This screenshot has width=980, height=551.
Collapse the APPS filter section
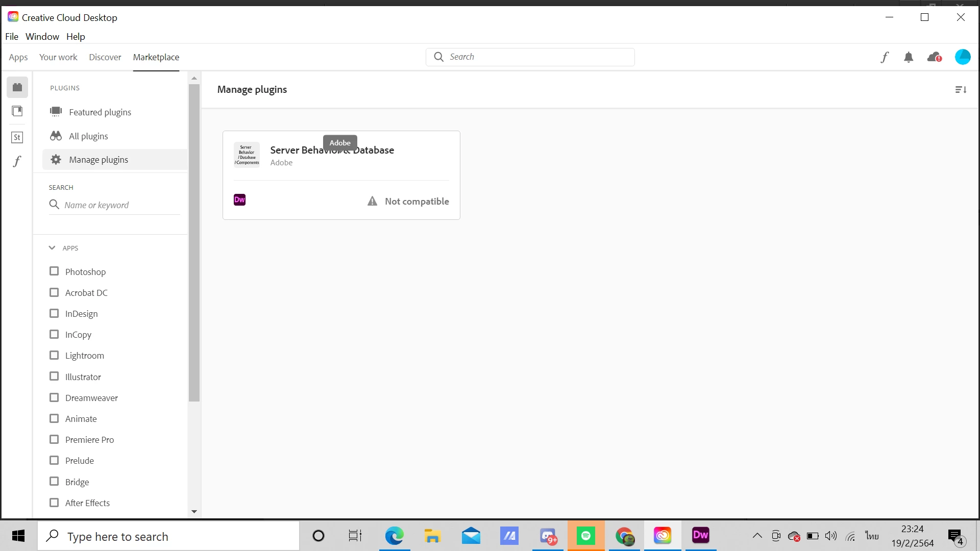click(52, 248)
